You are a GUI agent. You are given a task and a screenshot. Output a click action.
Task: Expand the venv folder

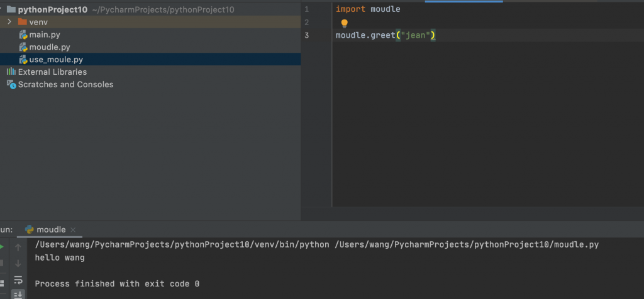click(10, 22)
